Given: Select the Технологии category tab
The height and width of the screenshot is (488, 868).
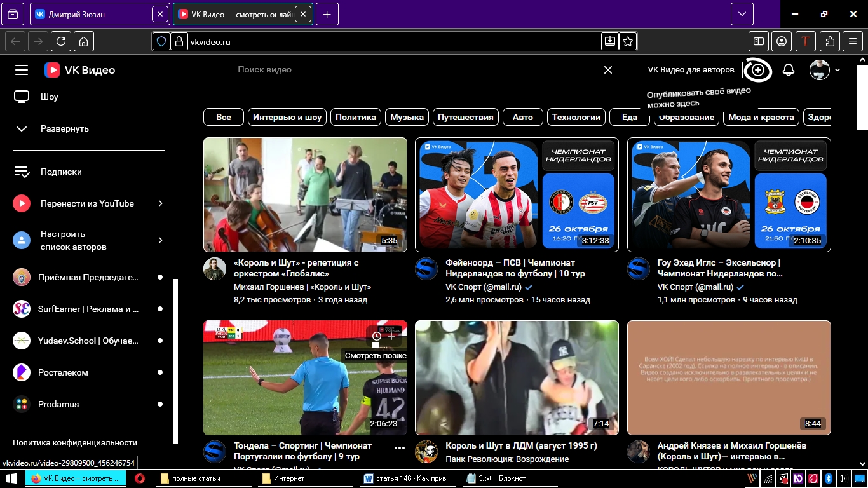Looking at the screenshot, I should 576,117.
